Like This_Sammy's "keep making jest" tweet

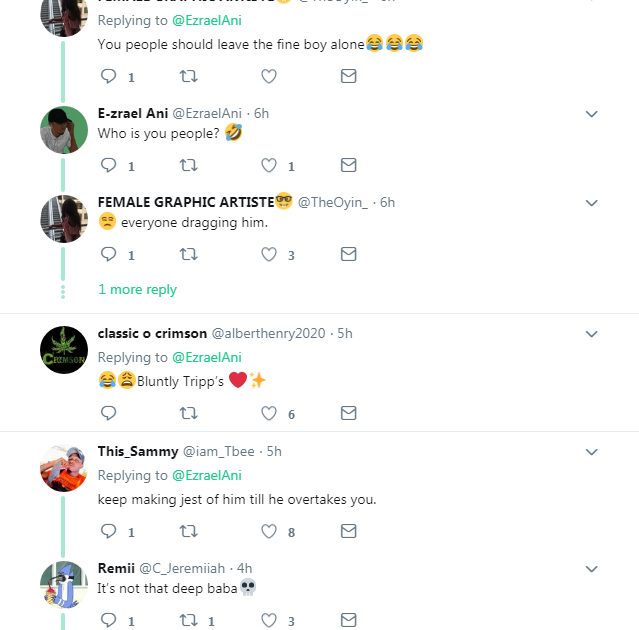point(268,532)
